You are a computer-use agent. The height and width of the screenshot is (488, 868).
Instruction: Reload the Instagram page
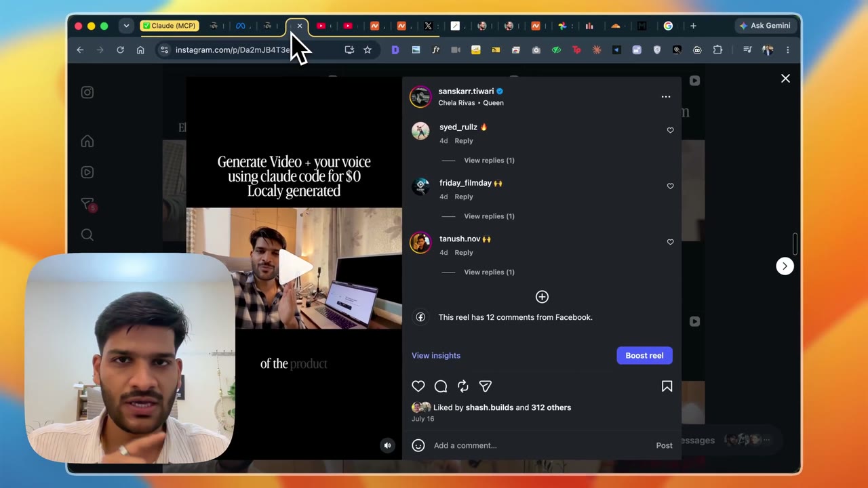click(120, 49)
